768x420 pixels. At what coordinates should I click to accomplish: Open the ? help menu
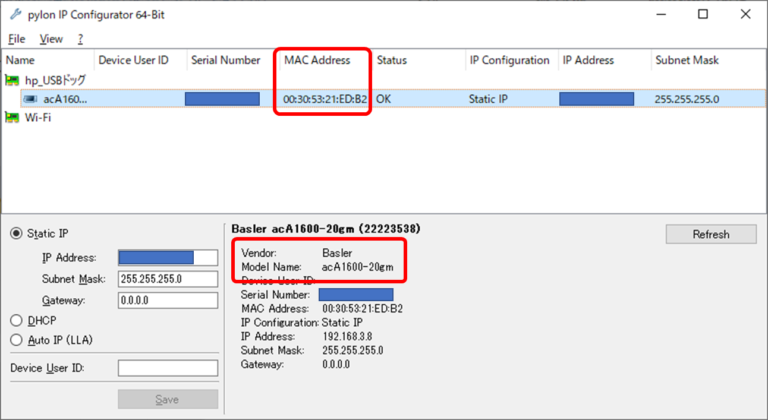pyautogui.click(x=80, y=39)
